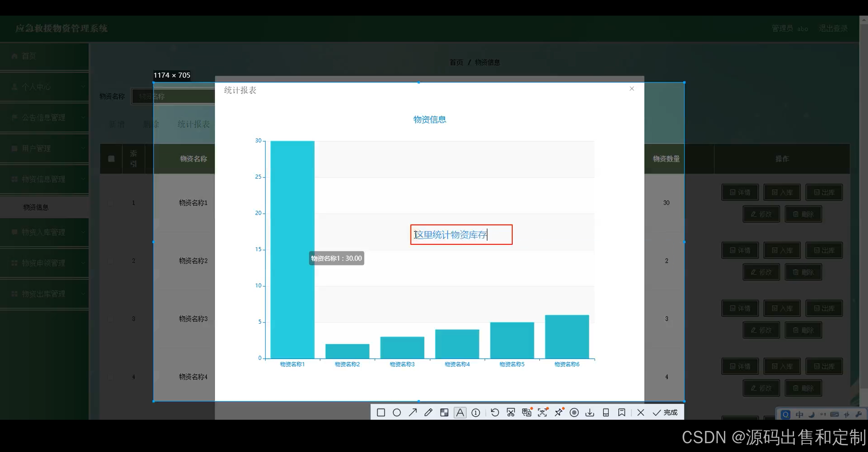Toggle the select-all checkbox in table header
The image size is (868, 452).
tap(111, 159)
